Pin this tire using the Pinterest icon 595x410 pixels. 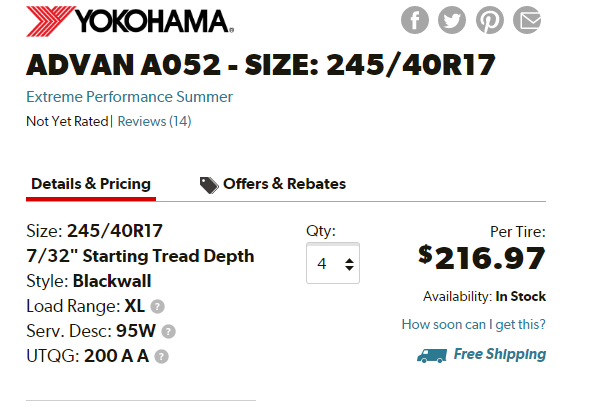pos(490,20)
